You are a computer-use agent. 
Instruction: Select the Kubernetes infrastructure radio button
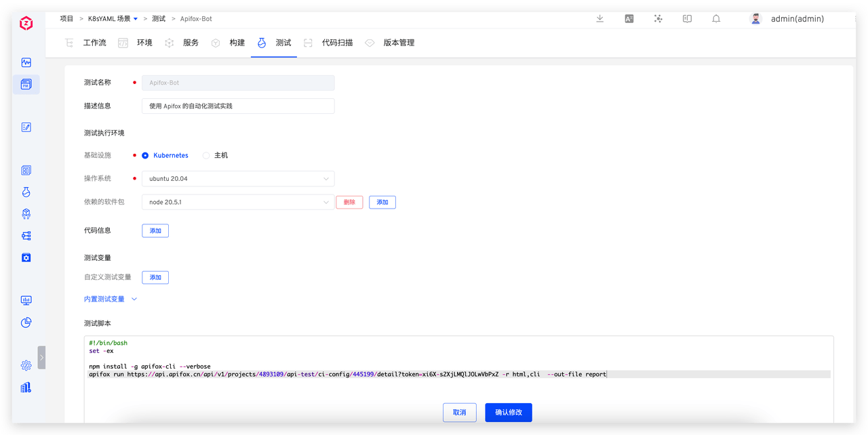click(x=145, y=156)
